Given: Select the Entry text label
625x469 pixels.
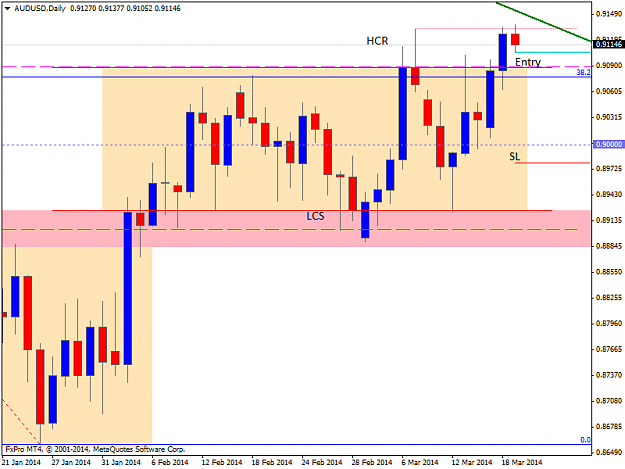Looking at the screenshot, I should click(528, 62).
